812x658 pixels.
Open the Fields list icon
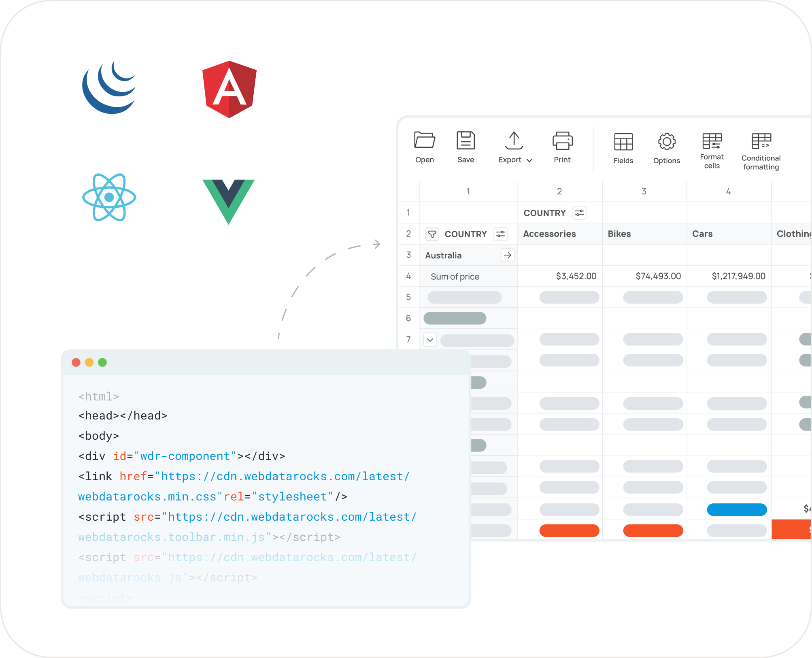point(623,142)
